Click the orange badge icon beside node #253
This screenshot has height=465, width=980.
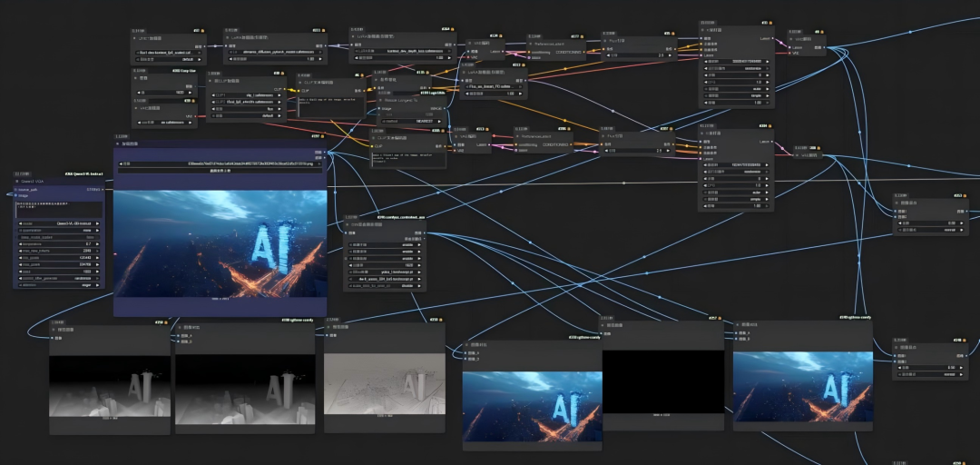click(965, 195)
